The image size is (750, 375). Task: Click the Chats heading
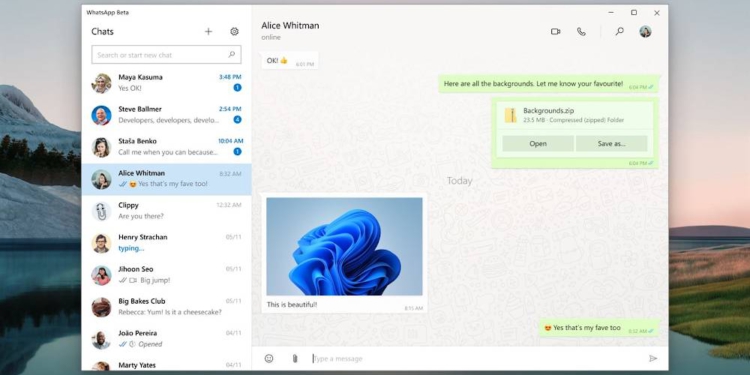click(102, 32)
